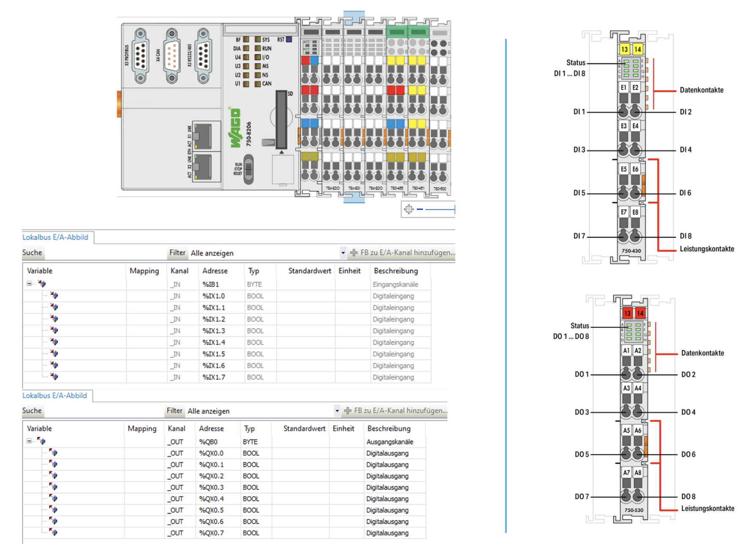Click the fit-to-view icon beside the zoom slider

click(x=408, y=209)
